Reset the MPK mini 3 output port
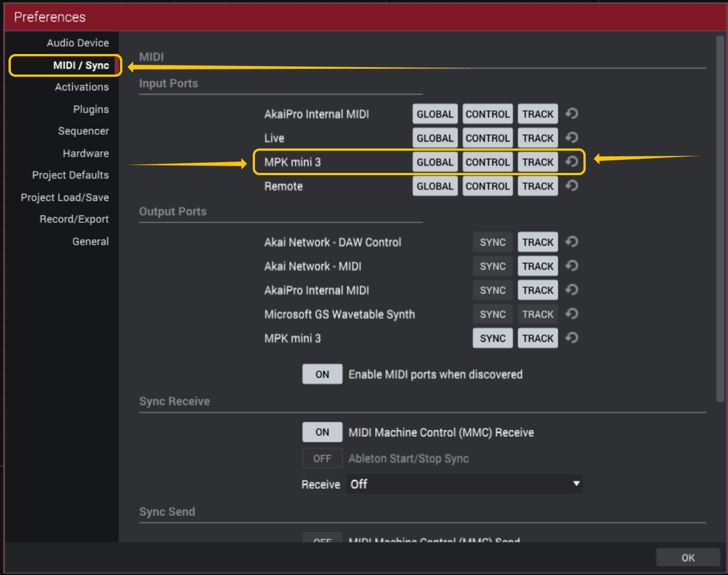 point(572,338)
